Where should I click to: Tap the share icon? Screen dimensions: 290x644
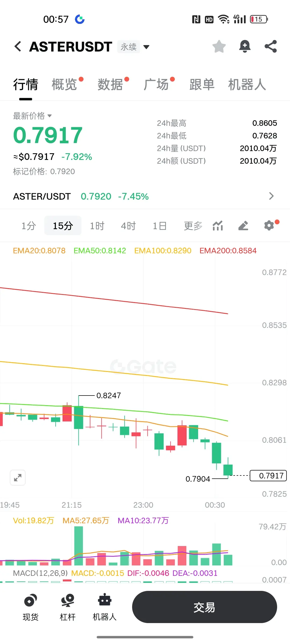point(271,46)
